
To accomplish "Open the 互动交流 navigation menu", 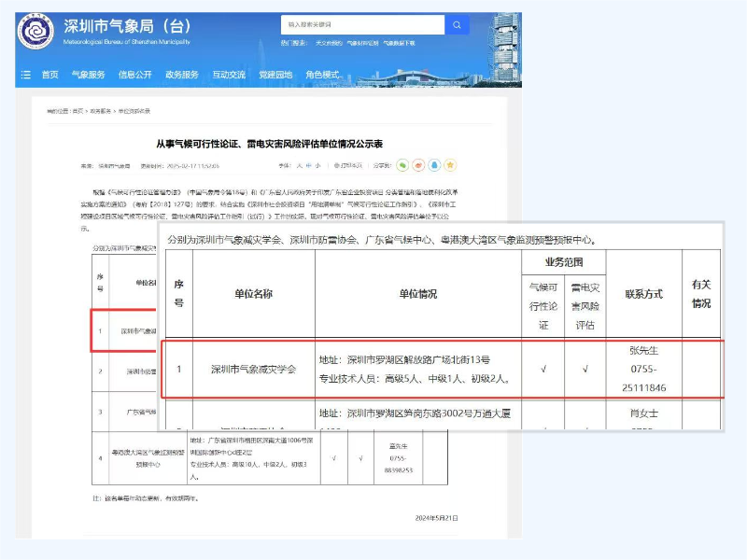I will tap(229, 75).
